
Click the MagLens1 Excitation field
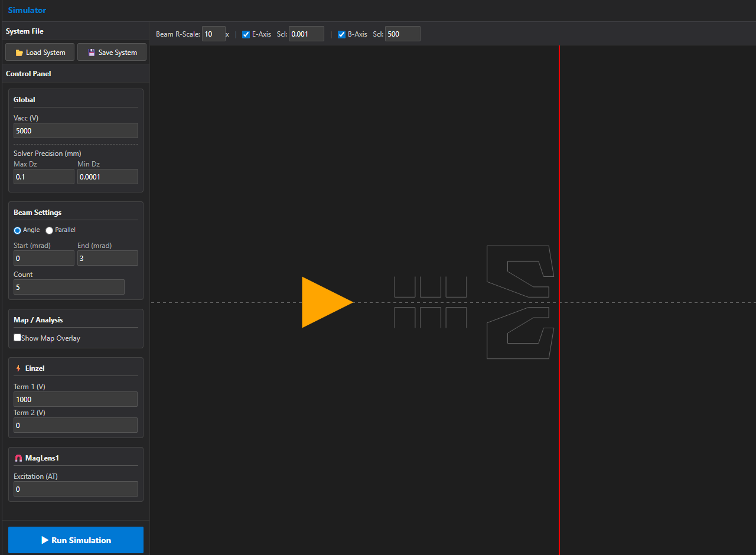(76, 489)
